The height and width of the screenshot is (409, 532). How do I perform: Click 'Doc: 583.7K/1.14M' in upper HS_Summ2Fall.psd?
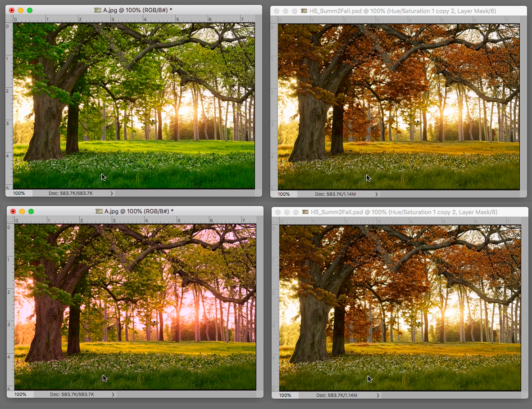click(335, 194)
